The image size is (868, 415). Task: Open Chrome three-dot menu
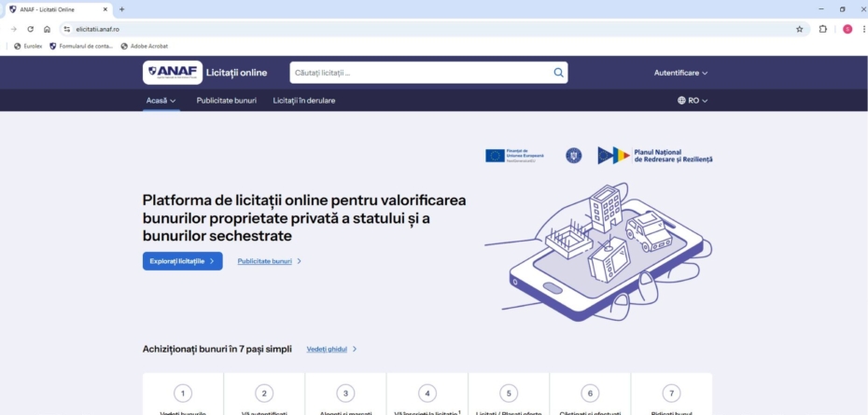pyautogui.click(x=863, y=29)
